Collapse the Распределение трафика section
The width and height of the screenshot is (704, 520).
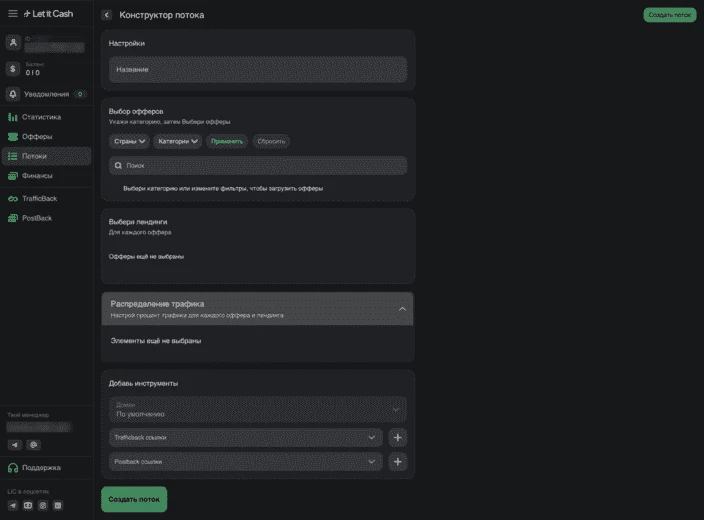[402, 309]
